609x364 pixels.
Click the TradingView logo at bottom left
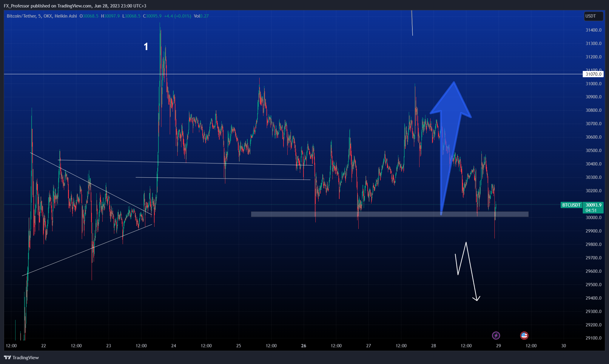[x=21, y=357]
